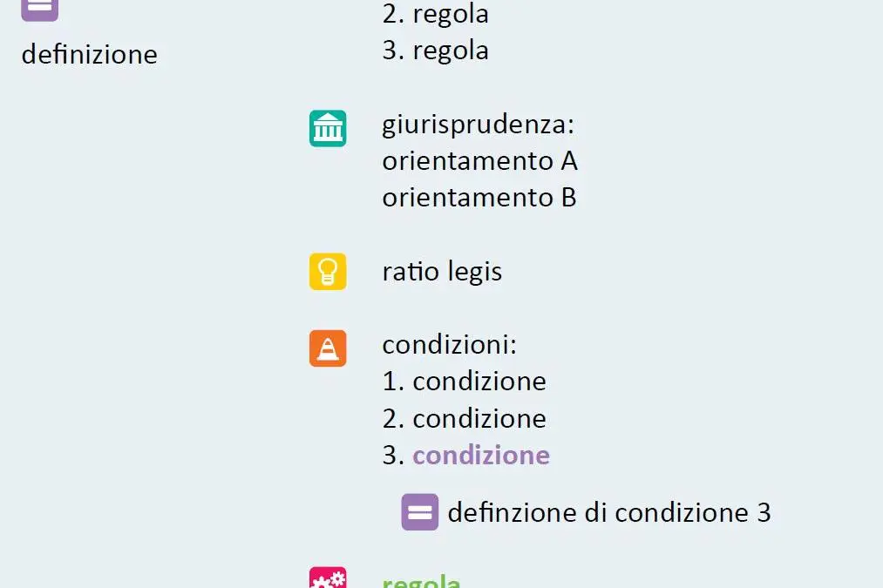The image size is (883, 588).
Task: Select the text orientamento A
Action: tap(479, 161)
